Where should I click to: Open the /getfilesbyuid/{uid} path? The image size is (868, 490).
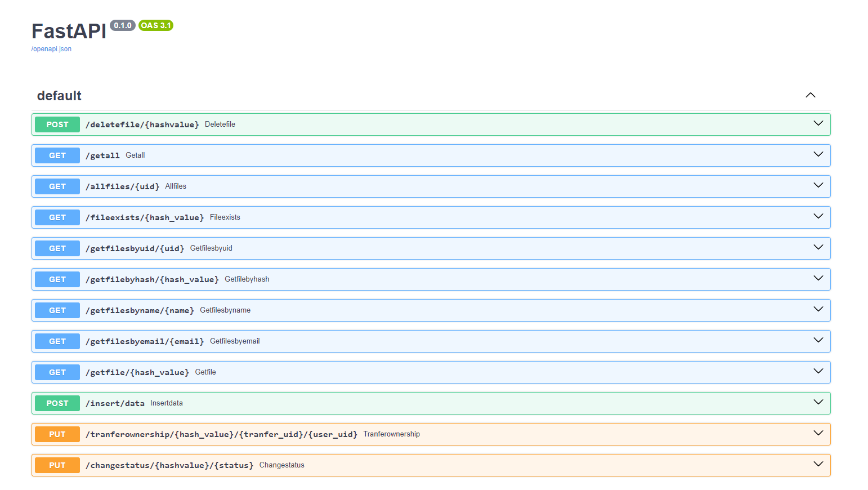pos(135,248)
